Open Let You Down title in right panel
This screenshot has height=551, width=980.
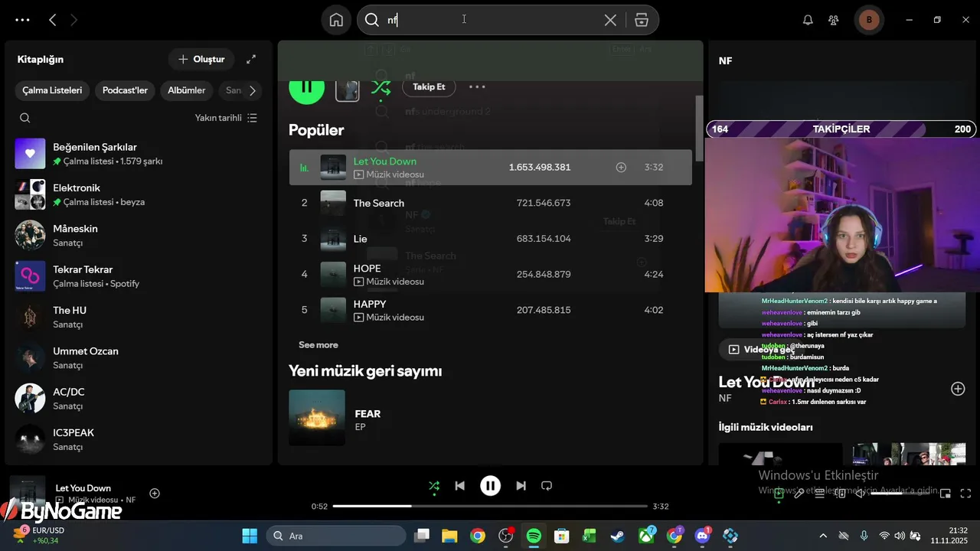point(766,381)
